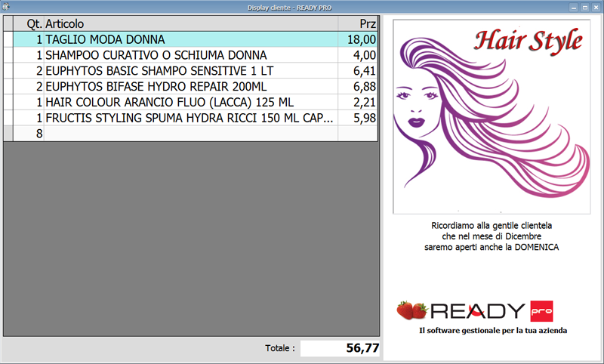Click the Hair Style salon image
Viewport: 604px width, 364px height.
[492, 117]
